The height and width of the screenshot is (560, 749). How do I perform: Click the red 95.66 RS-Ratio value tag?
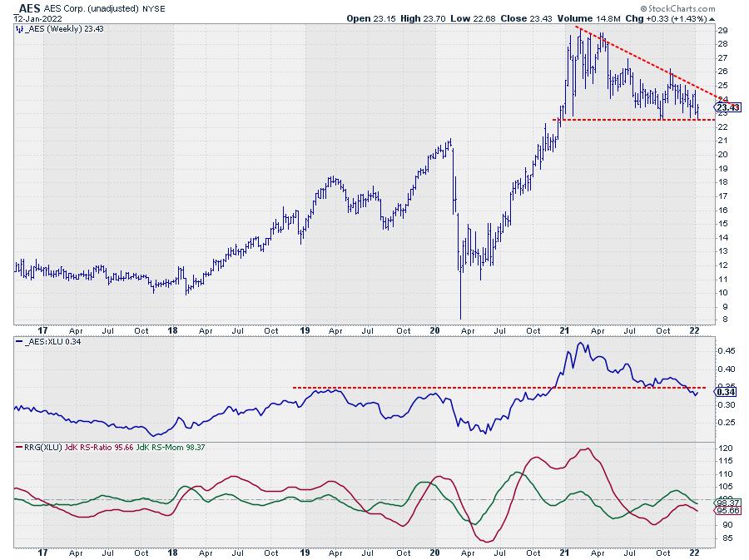click(727, 511)
